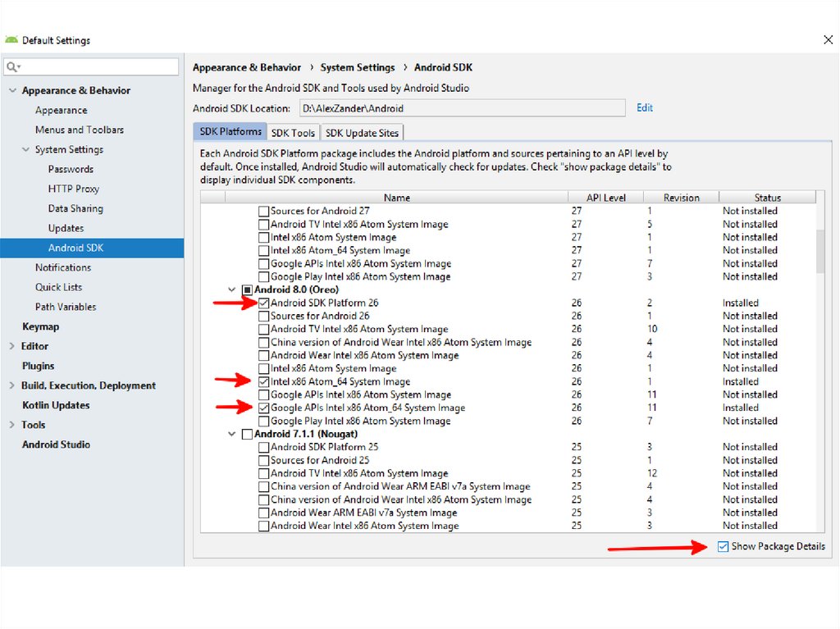The height and width of the screenshot is (629, 840).
Task: Check Sources for Android 27
Action: click(x=263, y=211)
